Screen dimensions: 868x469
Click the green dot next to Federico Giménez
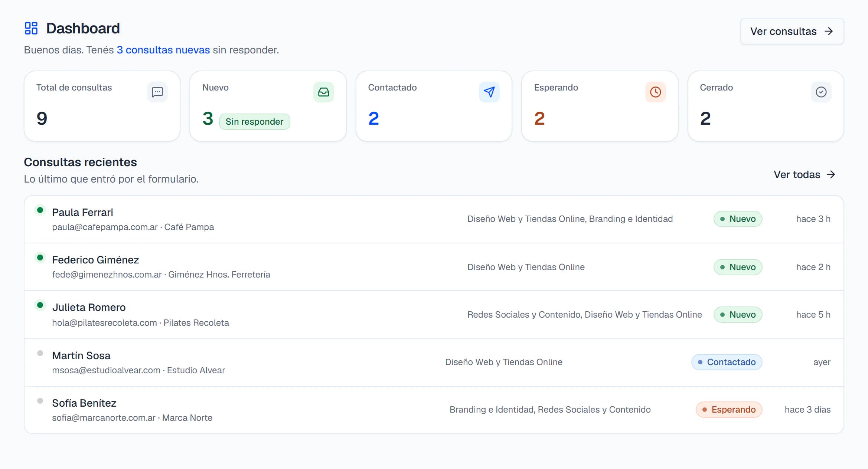tap(40, 258)
